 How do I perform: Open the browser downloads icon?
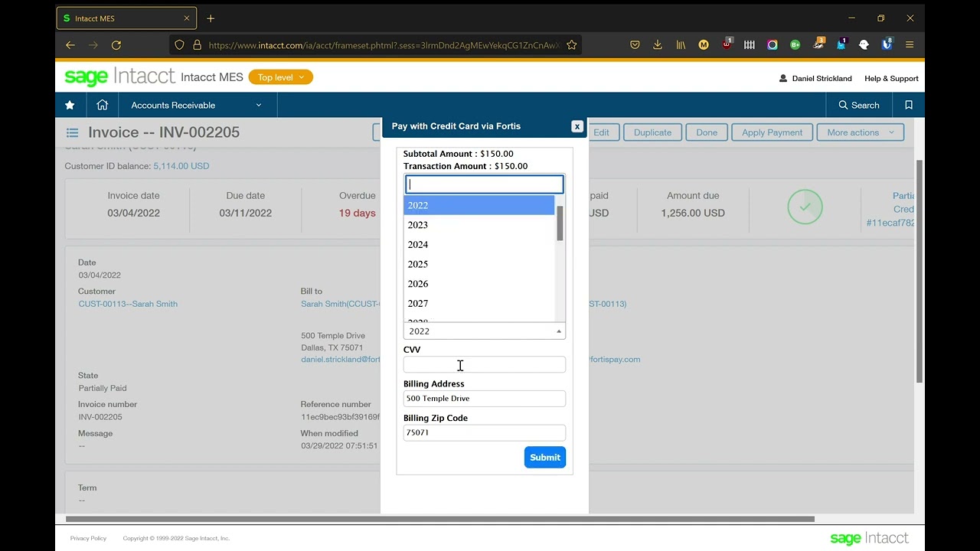point(658,45)
